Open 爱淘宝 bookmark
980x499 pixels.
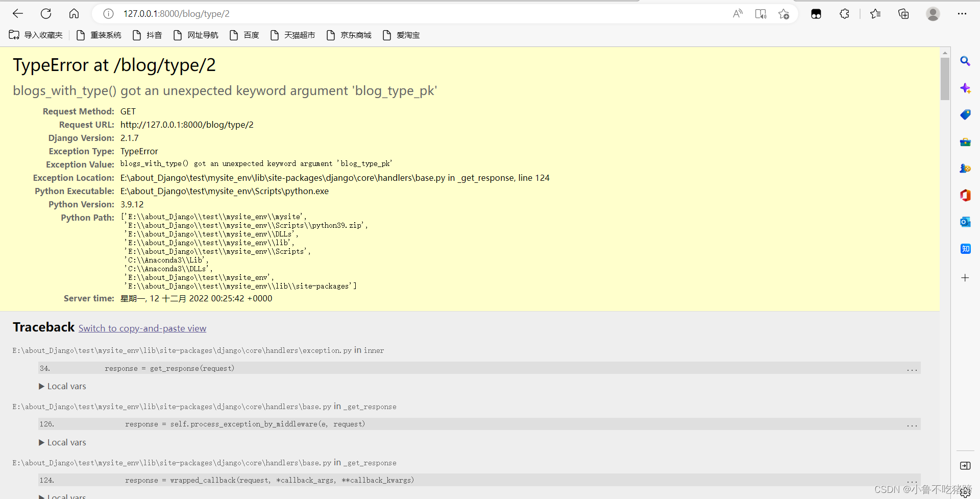click(x=401, y=35)
